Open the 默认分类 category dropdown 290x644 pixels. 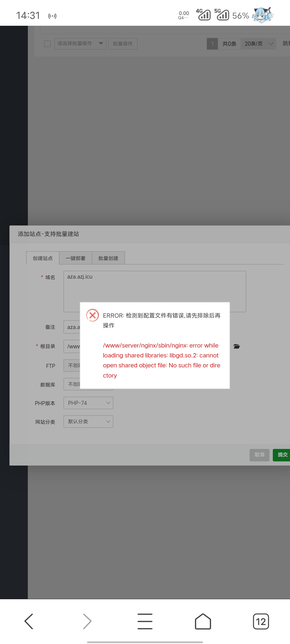click(88, 422)
